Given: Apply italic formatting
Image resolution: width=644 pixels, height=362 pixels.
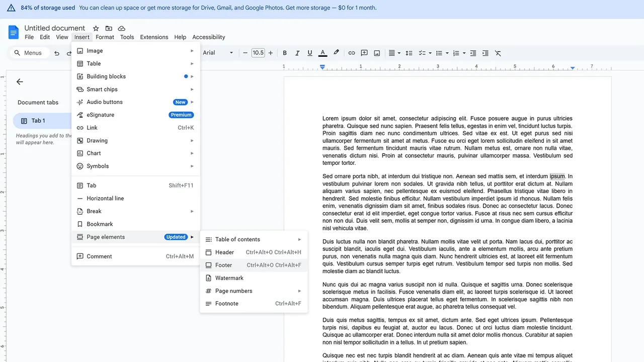Looking at the screenshot, I should (x=297, y=53).
